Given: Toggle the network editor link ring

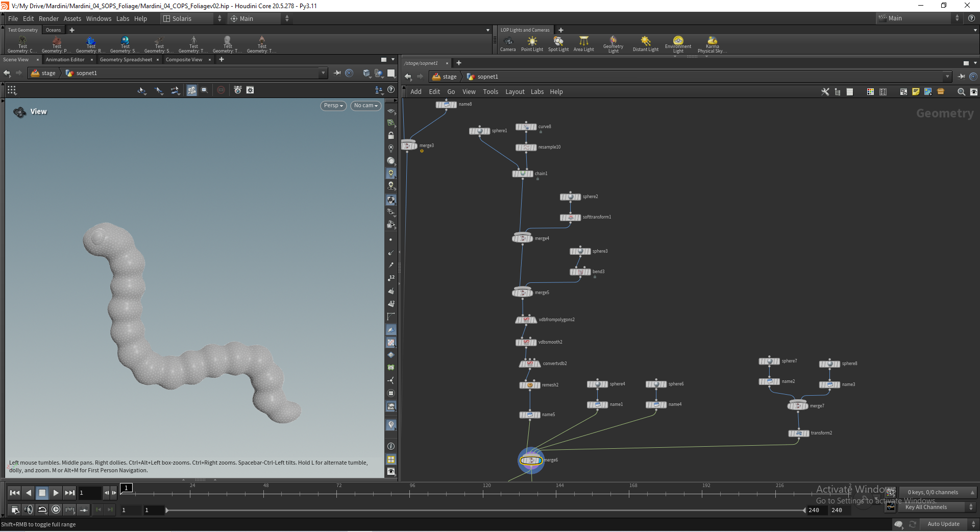Looking at the screenshot, I should 973,77.
